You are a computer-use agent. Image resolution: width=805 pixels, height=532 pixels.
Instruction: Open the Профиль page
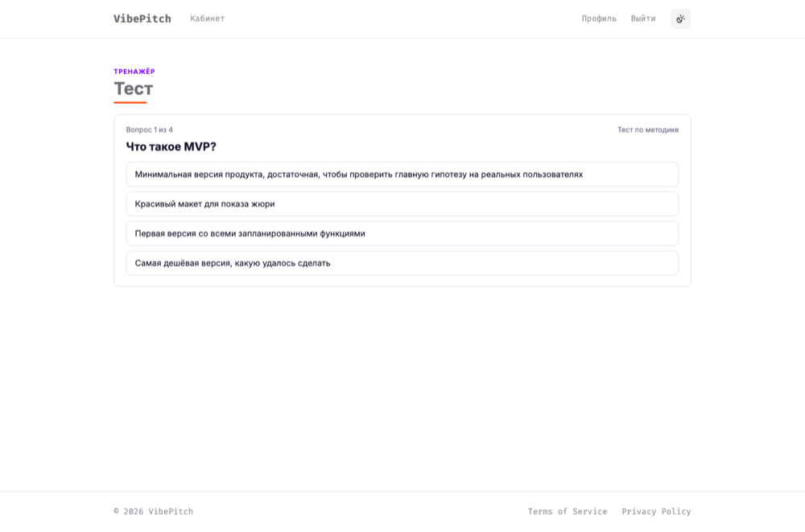(x=599, y=19)
